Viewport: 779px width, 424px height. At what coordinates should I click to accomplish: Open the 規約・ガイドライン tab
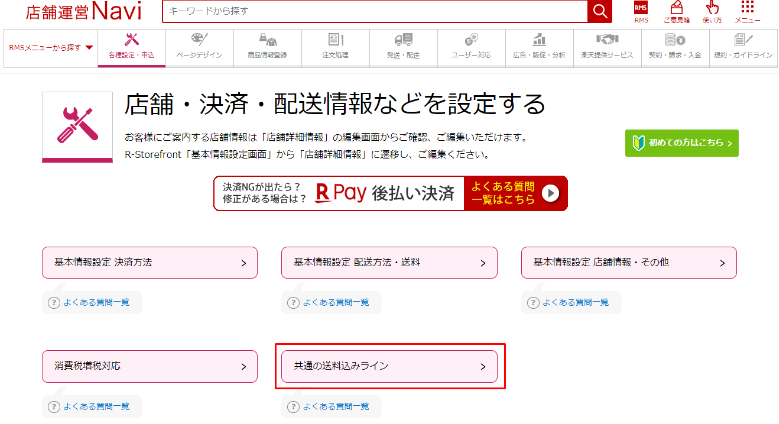(x=744, y=48)
